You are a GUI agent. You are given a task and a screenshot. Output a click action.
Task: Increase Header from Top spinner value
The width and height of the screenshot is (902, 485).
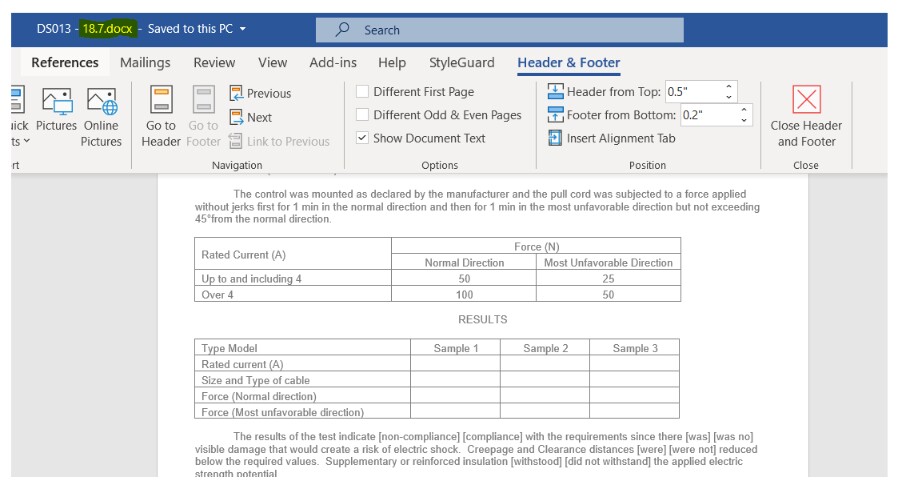pyautogui.click(x=729, y=87)
